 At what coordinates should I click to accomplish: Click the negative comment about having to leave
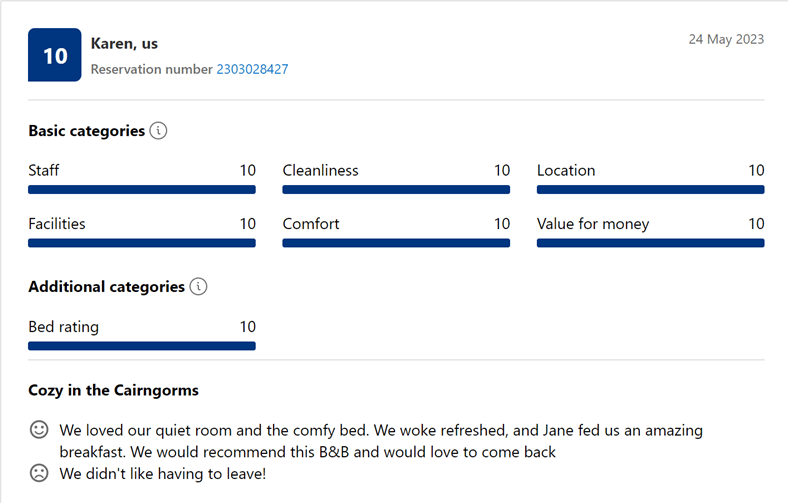pyautogui.click(x=163, y=473)
